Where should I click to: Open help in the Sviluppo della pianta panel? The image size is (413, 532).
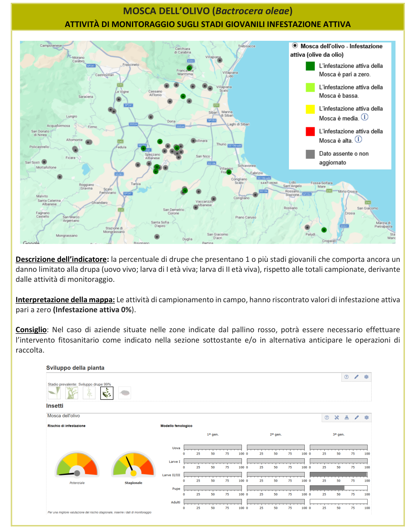click(x=346, y=377)
